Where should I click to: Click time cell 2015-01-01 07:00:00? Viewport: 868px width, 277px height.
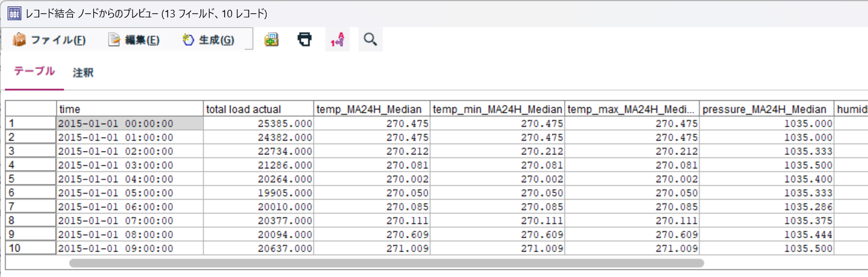pos(130,220)
